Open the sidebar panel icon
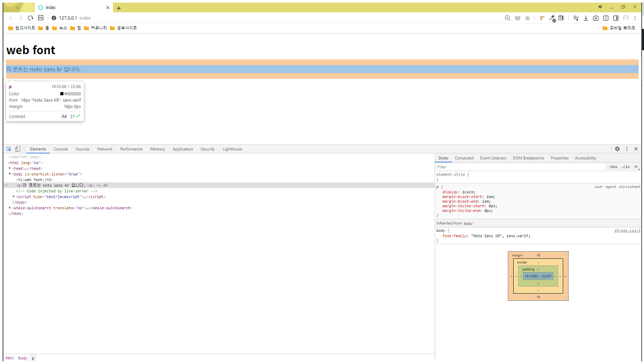Screen dimensions: 644x364 (x=616, y=18)
